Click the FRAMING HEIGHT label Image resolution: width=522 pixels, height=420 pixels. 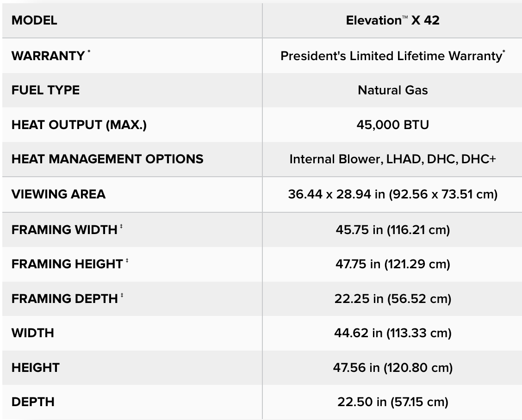pos(67,264)
